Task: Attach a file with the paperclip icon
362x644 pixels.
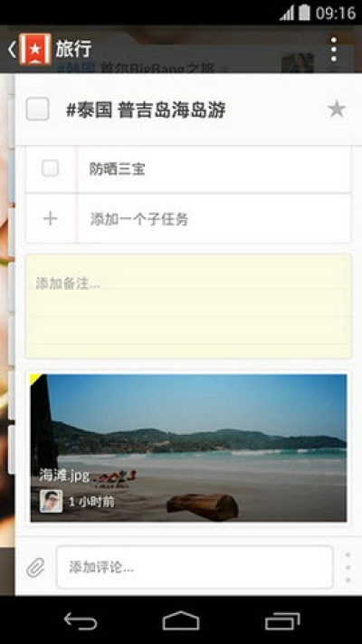Action: (35, 568)
